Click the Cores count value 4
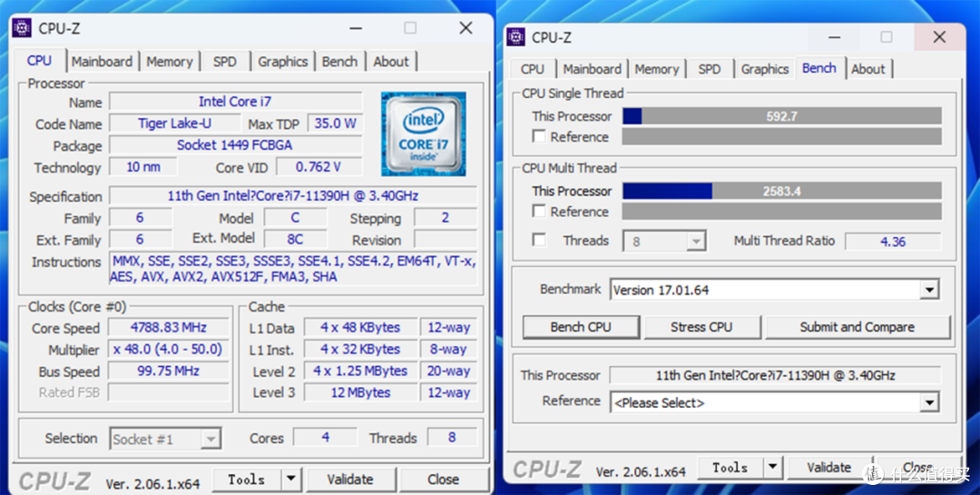The height and width of the screenshot is (495, 980). point(326,438)
